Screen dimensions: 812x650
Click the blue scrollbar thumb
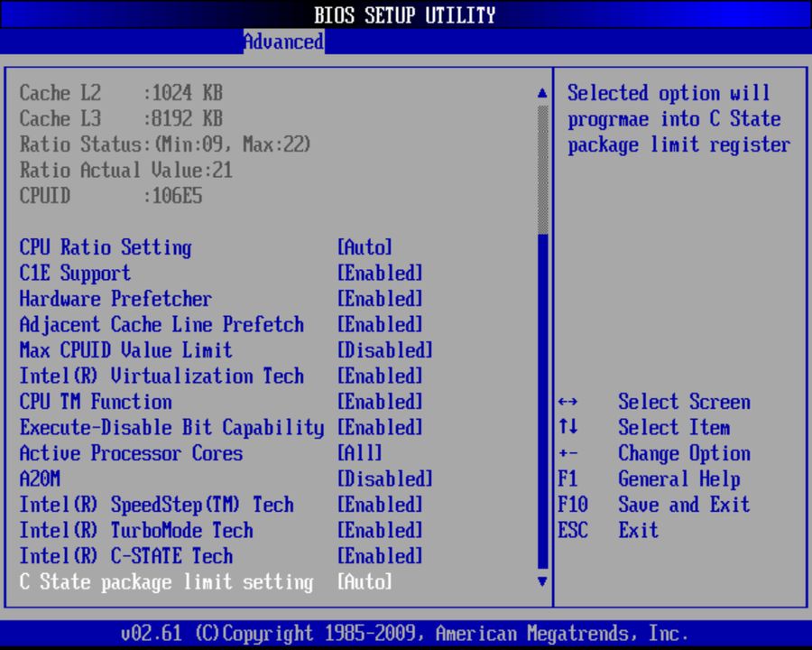click(543, 402)
